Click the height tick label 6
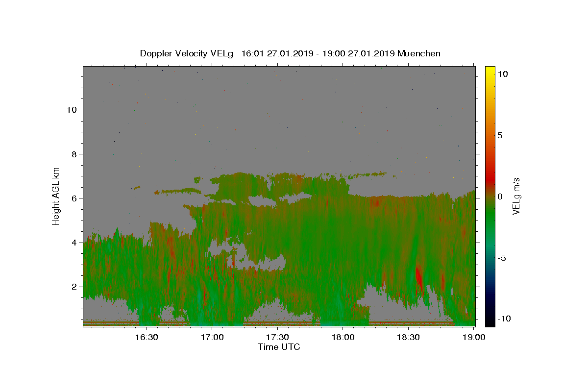 click(73, 198)
